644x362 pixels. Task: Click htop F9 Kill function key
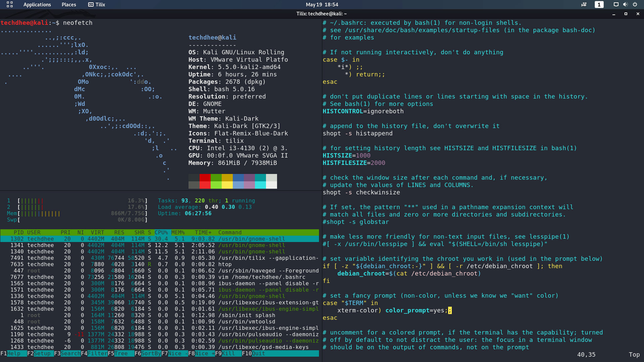point(228,354)
